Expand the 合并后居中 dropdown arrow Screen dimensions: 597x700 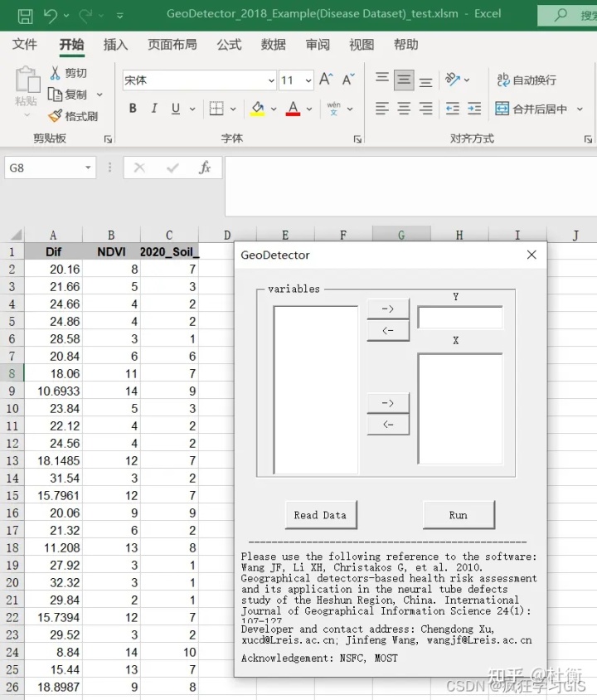tap(580, 109)
